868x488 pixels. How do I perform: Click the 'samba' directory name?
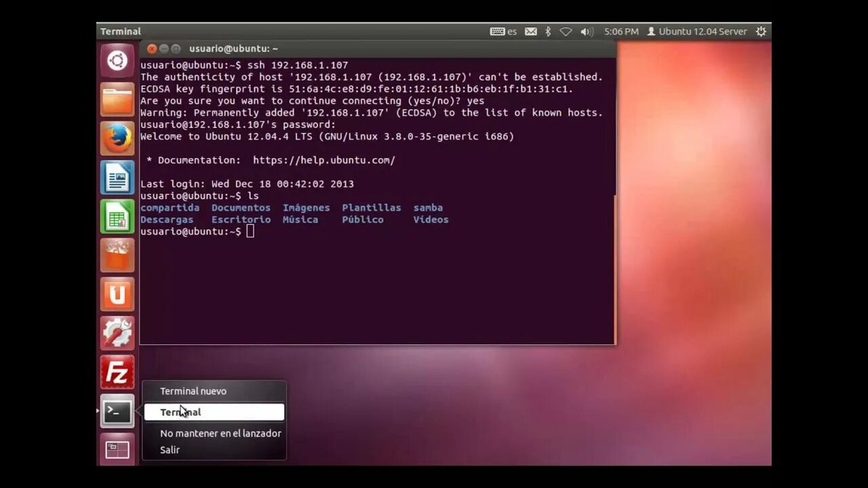(428, 208)
